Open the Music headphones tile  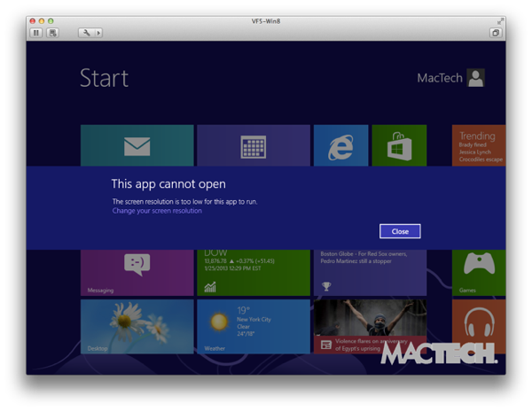point(479,324)
